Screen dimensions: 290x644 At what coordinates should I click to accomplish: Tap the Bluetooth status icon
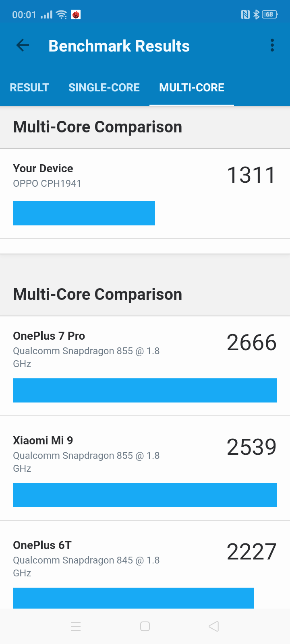coord(256,14)
